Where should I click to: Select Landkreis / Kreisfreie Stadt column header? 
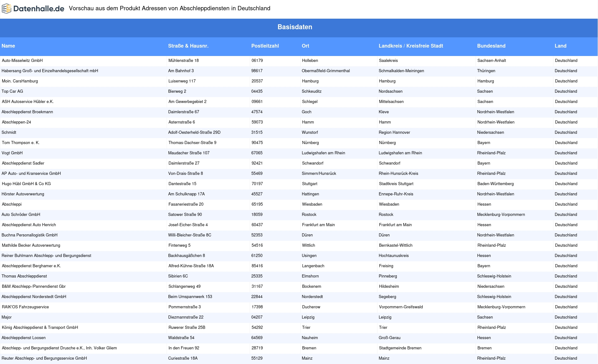(411, 46)
